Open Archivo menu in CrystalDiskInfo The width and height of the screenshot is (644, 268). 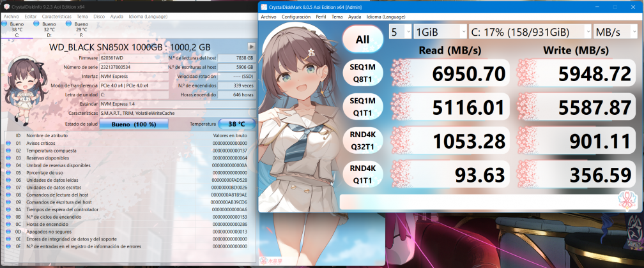tap(11, 17)
